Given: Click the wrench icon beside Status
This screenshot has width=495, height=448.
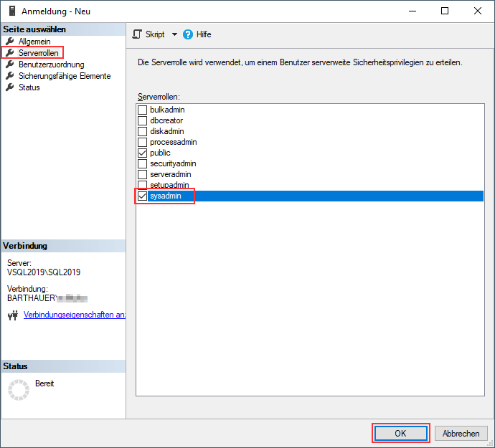Looking at the screenshot, I should [10, 87].
